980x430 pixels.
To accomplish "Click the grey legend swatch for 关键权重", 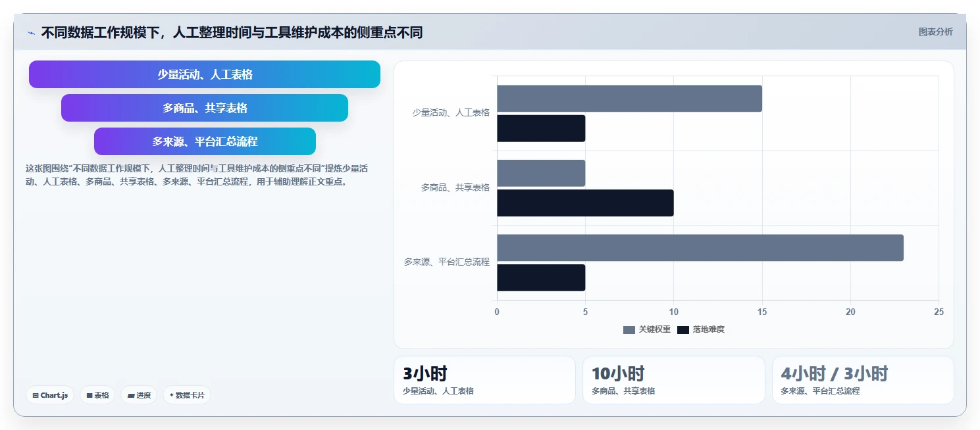I will pos(629,329).
